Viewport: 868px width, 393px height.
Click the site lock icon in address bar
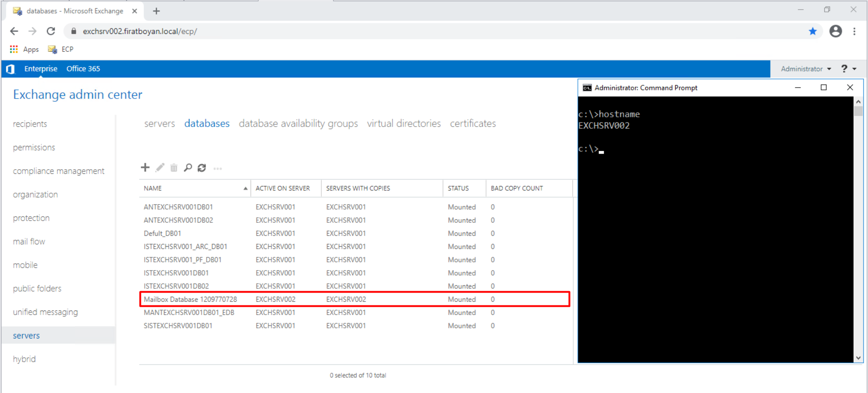73,31
